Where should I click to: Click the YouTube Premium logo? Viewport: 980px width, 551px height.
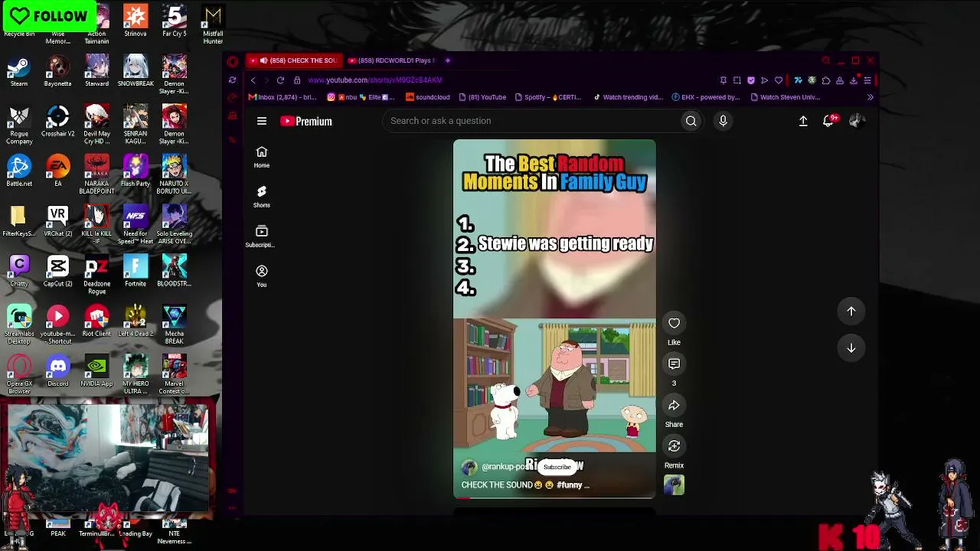point(306,121)
